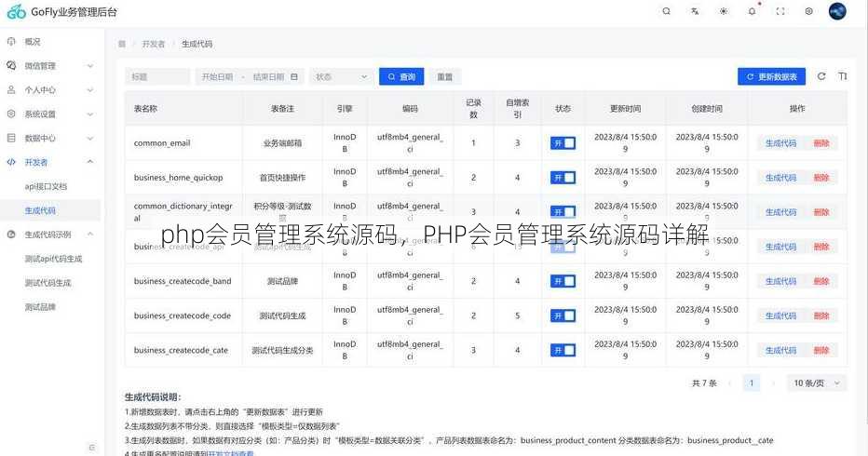Viewport: 868px width, 456px height.
Task: Click the GoFly logo icon
Action: [16, 11]
